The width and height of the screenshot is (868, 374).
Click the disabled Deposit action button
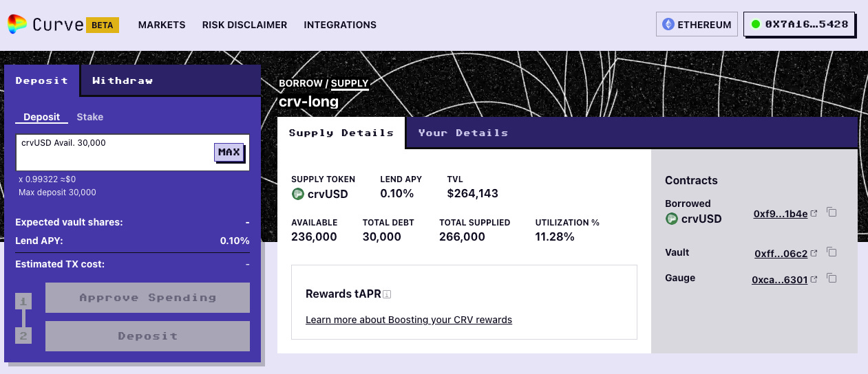(147, 336)
